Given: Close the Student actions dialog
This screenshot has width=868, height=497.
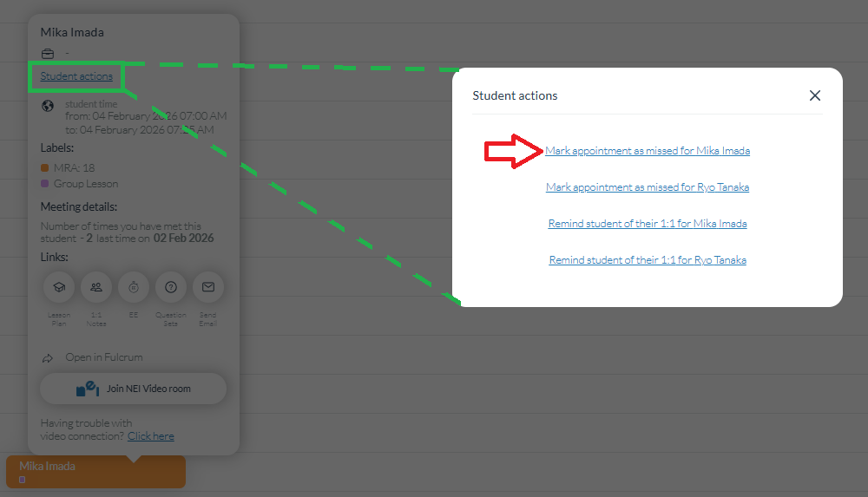Looking at the screenshot, I should (x=815, y=95).
